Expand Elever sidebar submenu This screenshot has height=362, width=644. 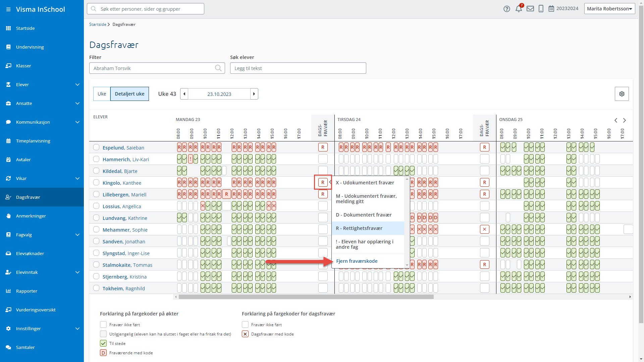click(77, 84)
